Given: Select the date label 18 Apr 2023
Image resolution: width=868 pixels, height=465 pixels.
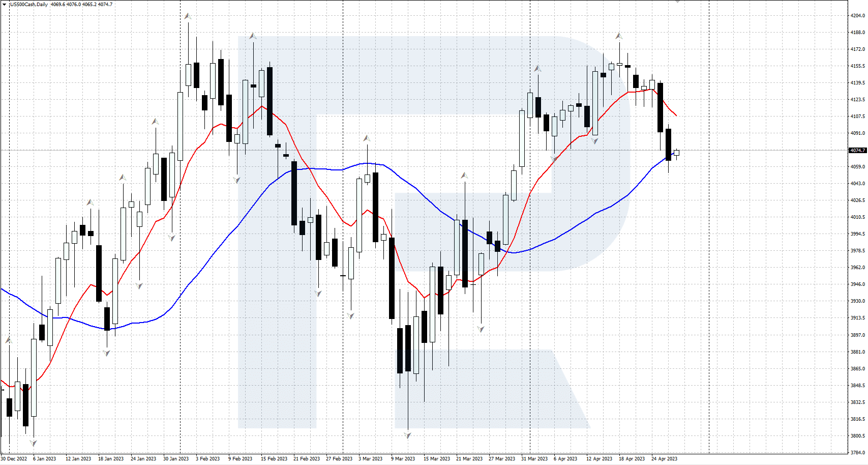Looking at the screenshot, I should [632, 458].
